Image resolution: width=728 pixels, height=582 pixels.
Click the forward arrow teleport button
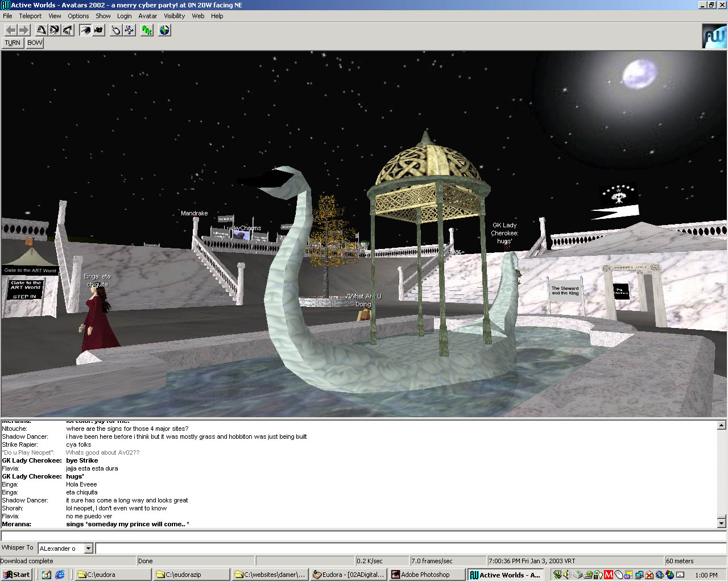(23, 30)
